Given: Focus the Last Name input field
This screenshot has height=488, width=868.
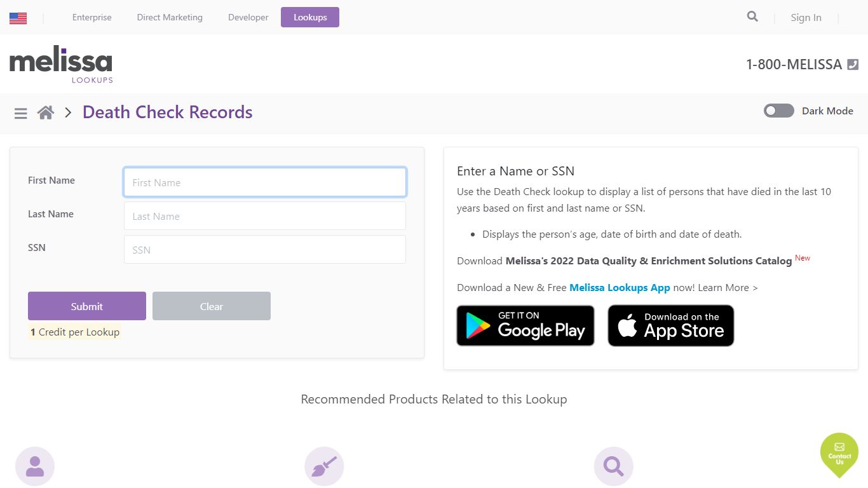Looking at the screenshot, I should click(265, 216).
